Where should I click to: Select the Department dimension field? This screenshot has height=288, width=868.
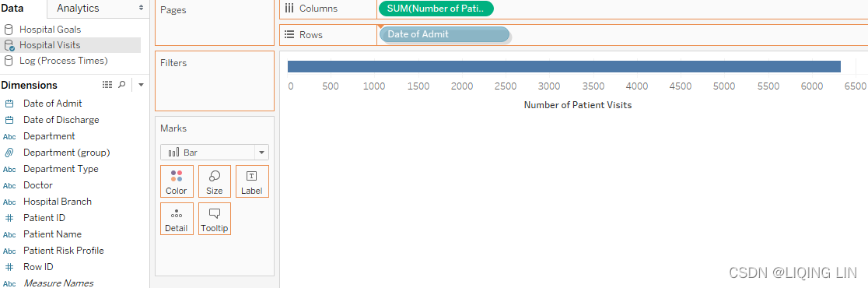pos(49,135)
